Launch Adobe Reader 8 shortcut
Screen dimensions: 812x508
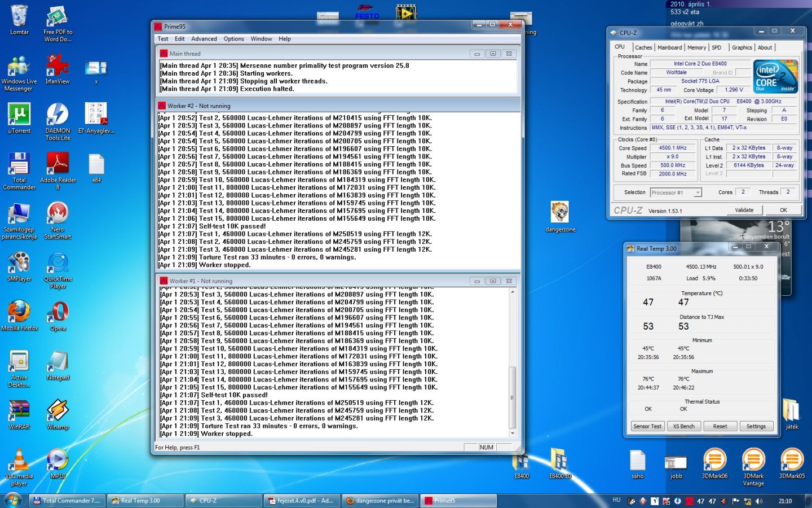coord(58,172)
